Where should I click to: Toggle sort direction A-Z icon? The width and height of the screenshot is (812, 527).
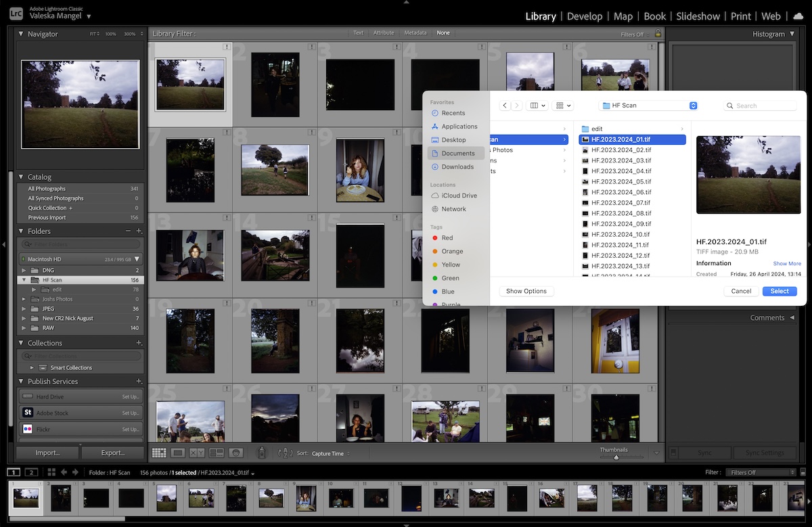coord(285,453)
